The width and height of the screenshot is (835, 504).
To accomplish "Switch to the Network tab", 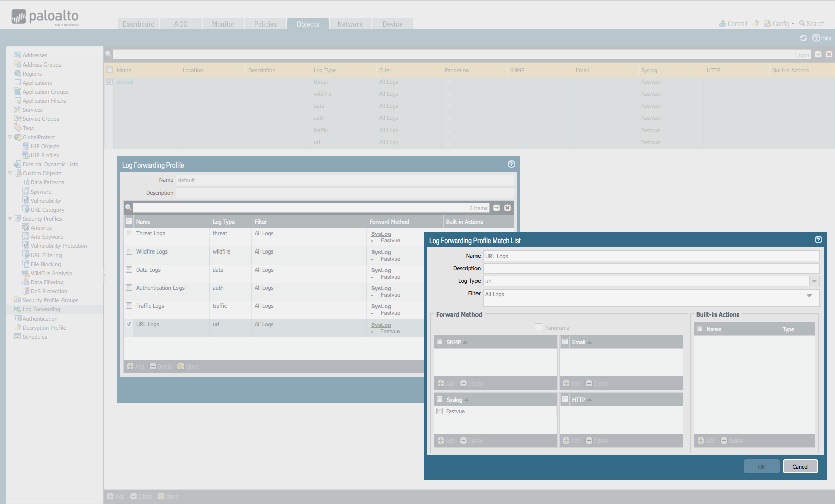I will tap(349, 24).
